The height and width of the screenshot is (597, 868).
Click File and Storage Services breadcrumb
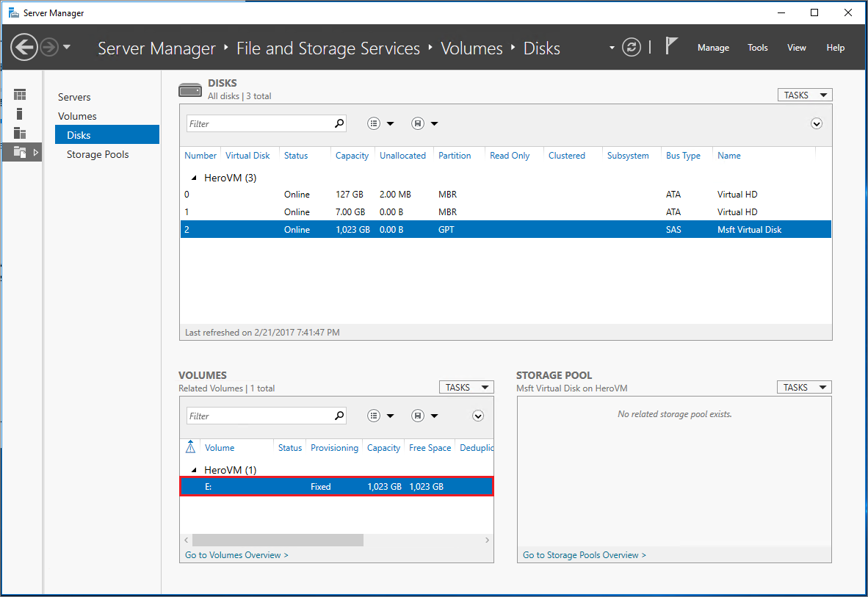click(328, 48)
